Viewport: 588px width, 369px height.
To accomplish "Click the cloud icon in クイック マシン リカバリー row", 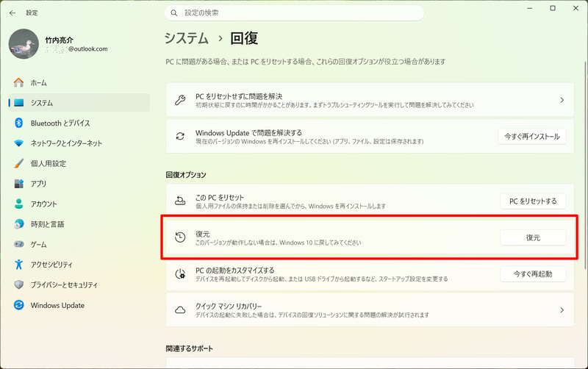I will (180, 310).
